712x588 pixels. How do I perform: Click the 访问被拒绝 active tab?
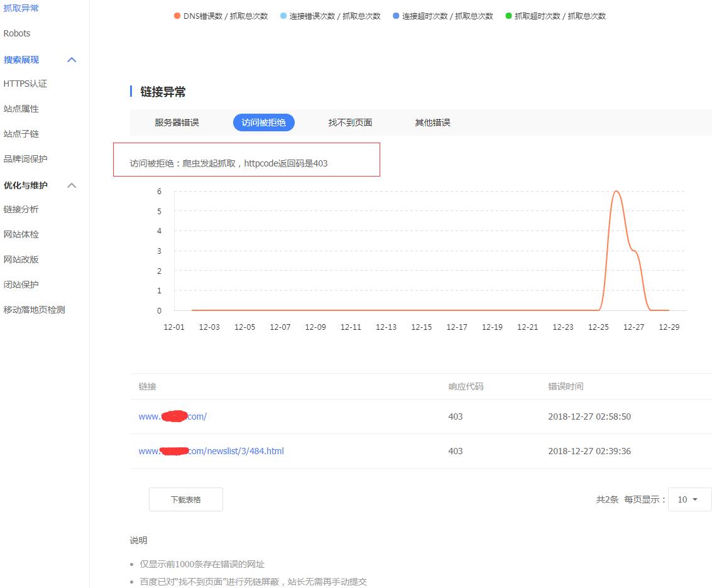tap(263, 122)
